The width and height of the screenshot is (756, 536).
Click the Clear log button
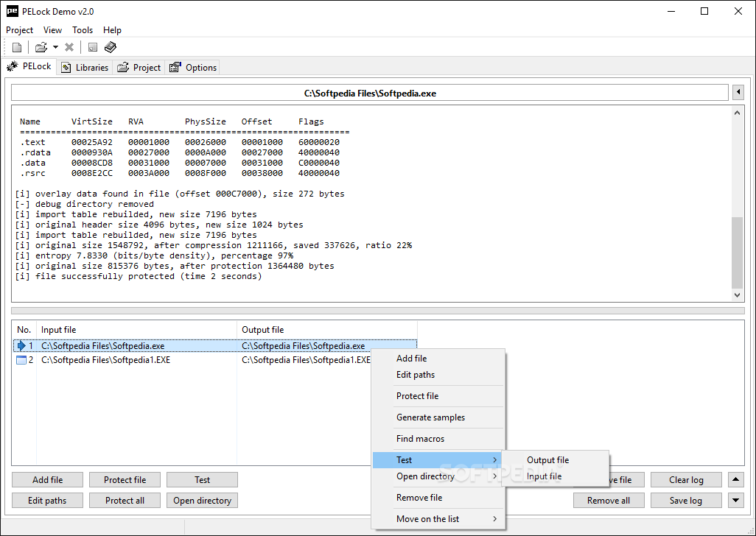pyautogui.click(x=686, y=479)
